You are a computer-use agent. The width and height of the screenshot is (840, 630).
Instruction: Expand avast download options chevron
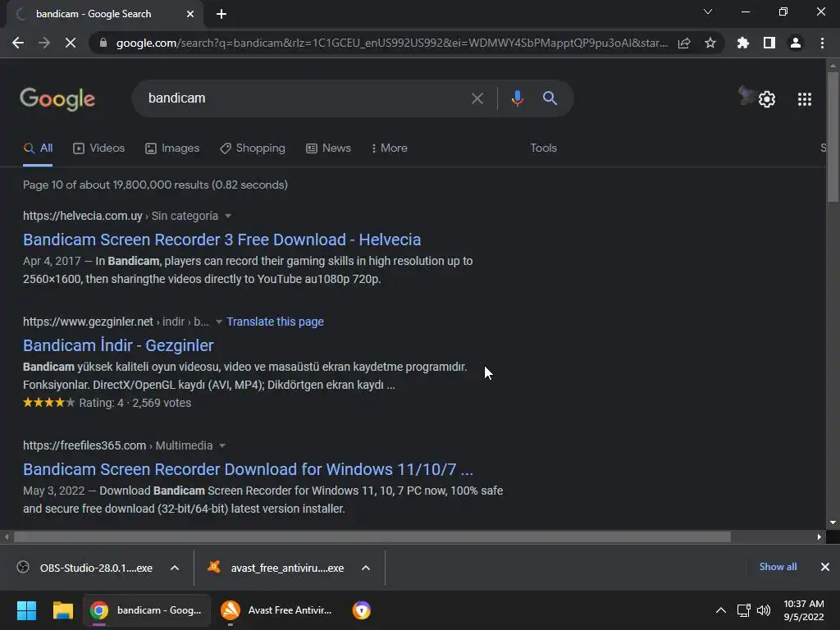point(366,568)
